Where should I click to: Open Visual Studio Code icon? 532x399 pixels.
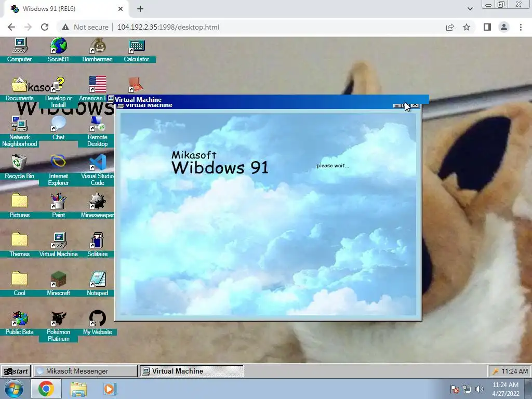(x=97, y=170)
